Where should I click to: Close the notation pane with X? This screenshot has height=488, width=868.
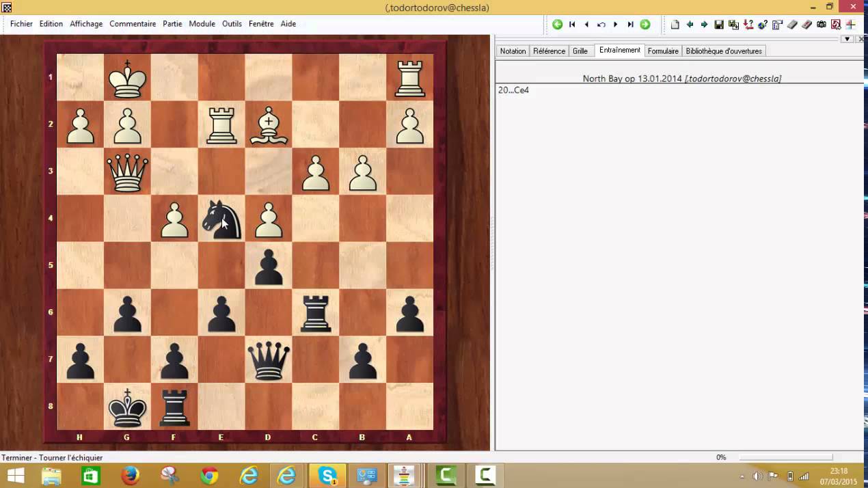pyautogui.click(x=860, y=39)
